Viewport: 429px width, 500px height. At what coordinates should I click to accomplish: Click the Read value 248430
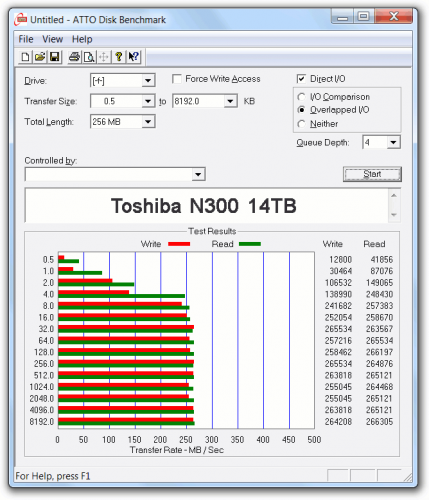[x=380, y=294]
